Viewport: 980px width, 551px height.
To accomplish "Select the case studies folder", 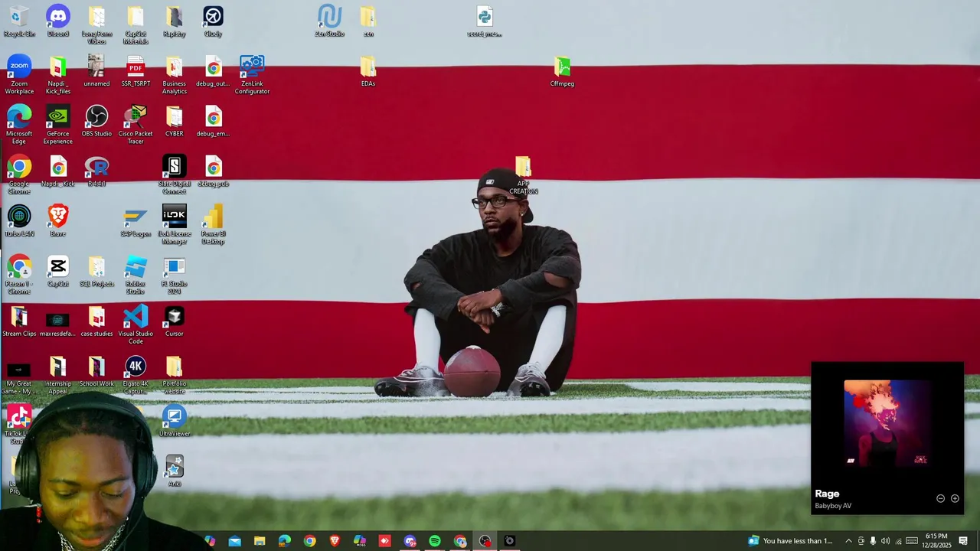I will (96, 321).
